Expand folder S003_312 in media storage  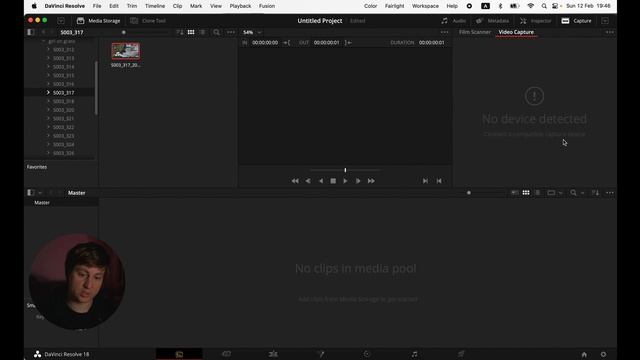pos(48,49)
